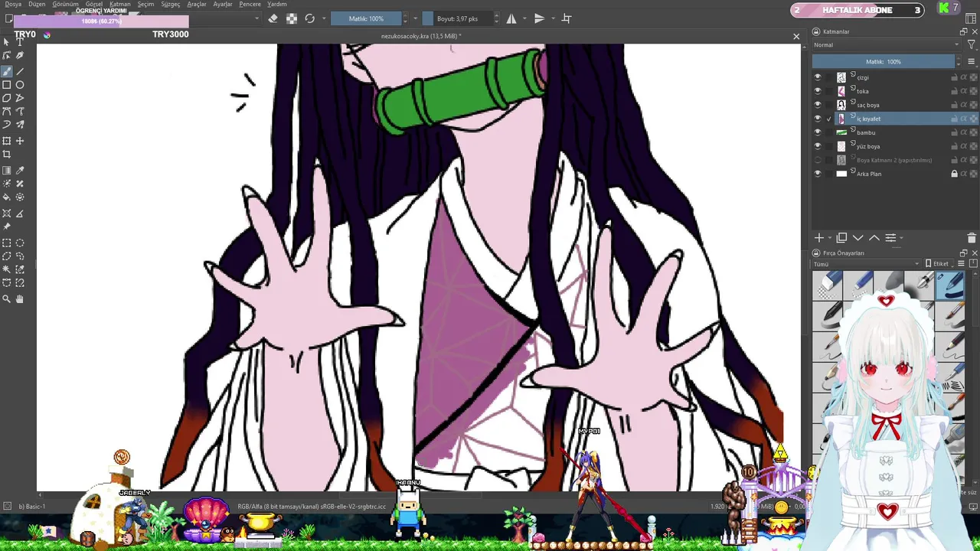Viewport: 980px width, 551px height.
Task: Select the rectangle shape tool
Action: (x=7, y=85)
